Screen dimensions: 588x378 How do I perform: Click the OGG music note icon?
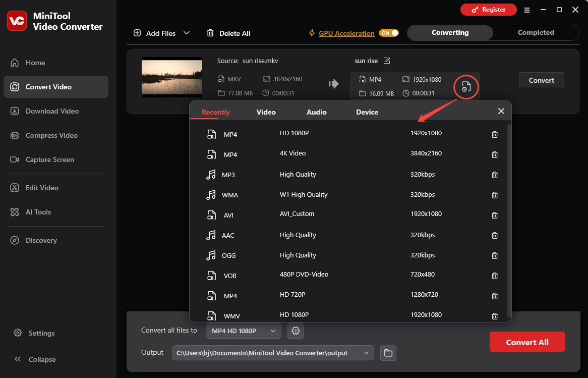click(211, 255)
